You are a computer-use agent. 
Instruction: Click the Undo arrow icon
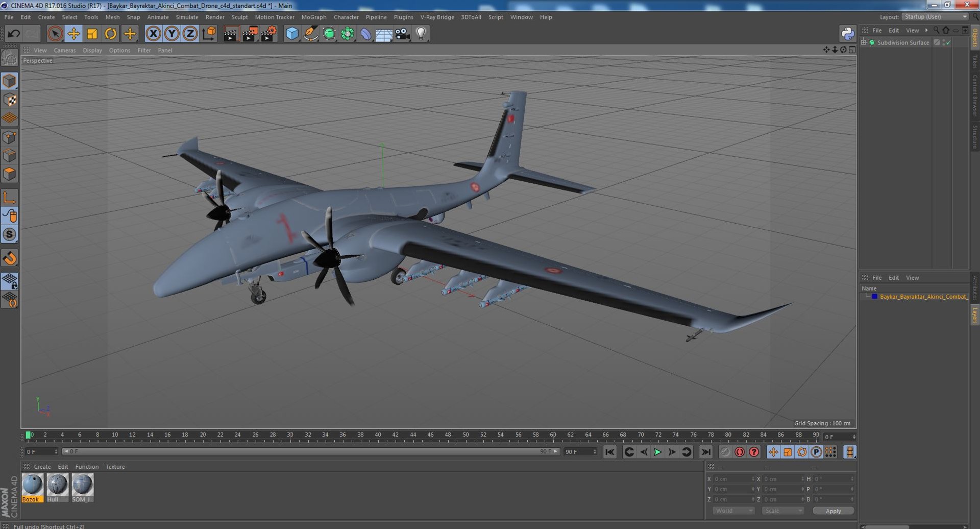point(14,34)
